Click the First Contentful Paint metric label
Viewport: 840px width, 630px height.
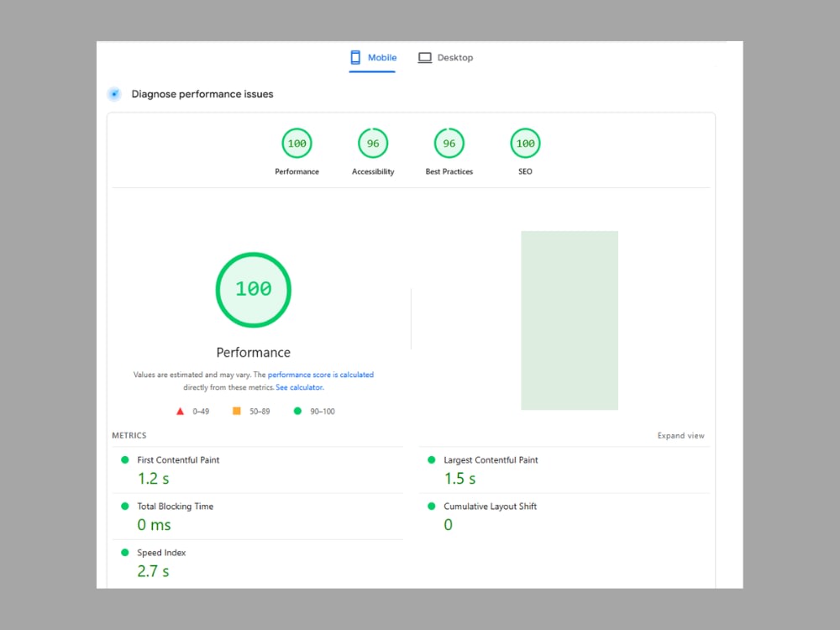coord(178,459)
